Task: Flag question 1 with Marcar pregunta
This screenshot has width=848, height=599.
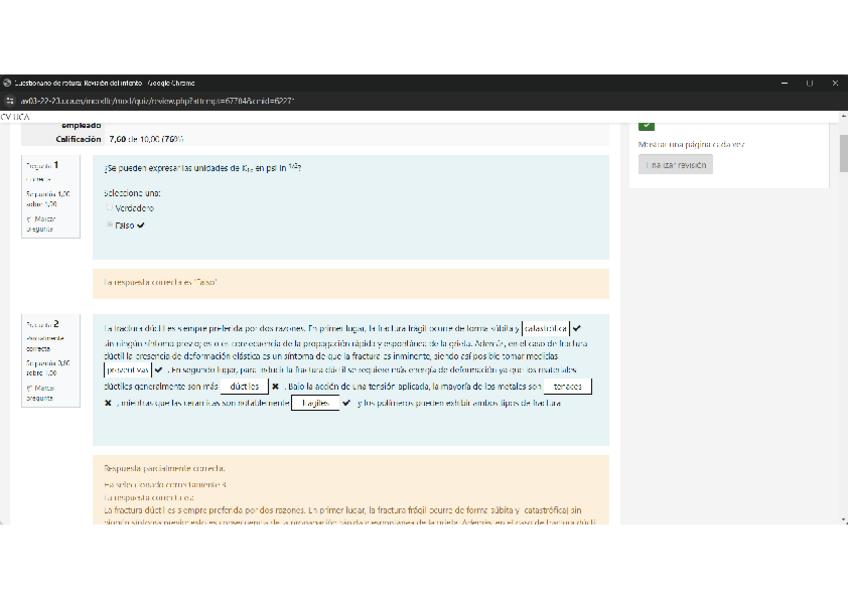Action: (x=41, y=223)
